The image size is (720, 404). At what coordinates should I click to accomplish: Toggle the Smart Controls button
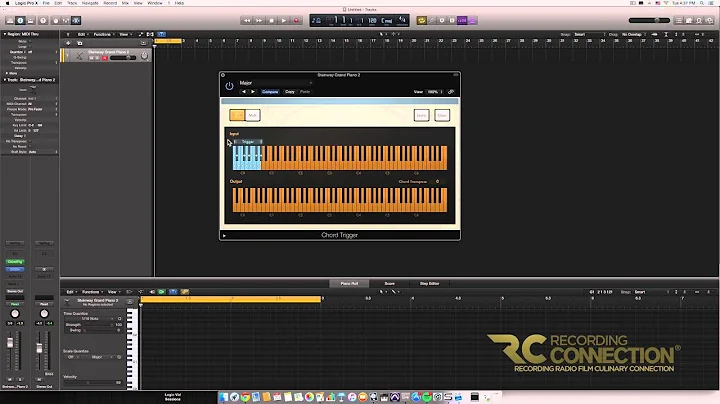click(56, 21)
